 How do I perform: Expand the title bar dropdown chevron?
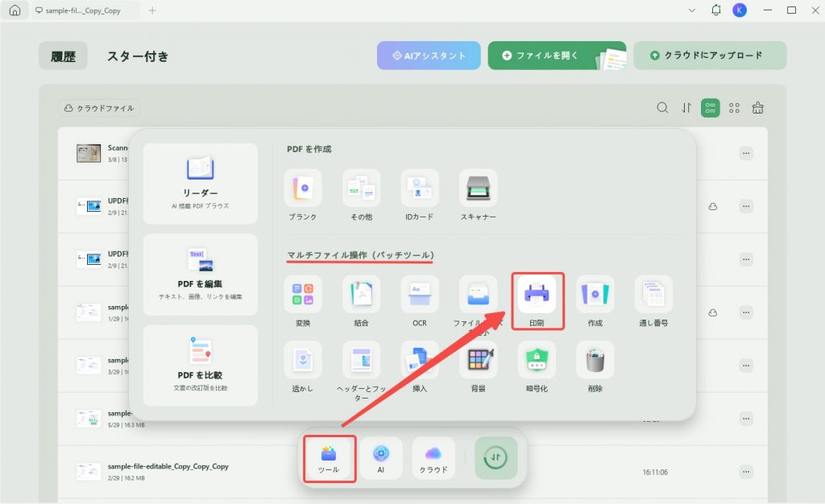[692, 10]
